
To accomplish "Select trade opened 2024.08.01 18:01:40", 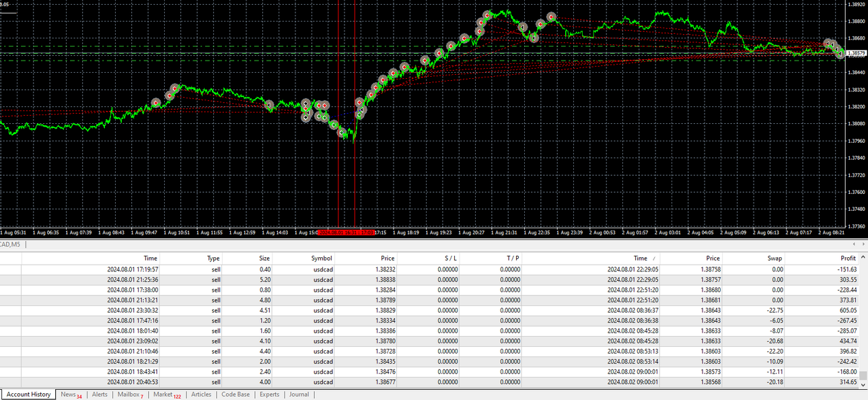I will pos(429,331).
